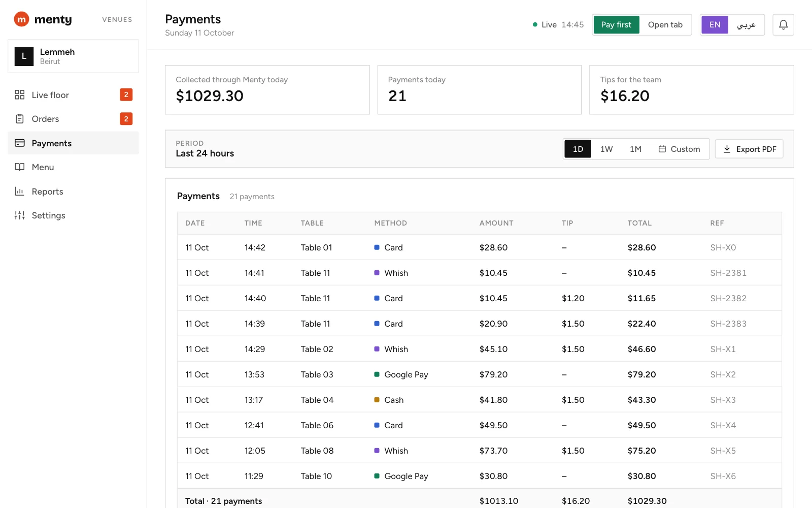812x508 pixels.
Task: Click the Settings sliders icon
Action: click(20, 215)
